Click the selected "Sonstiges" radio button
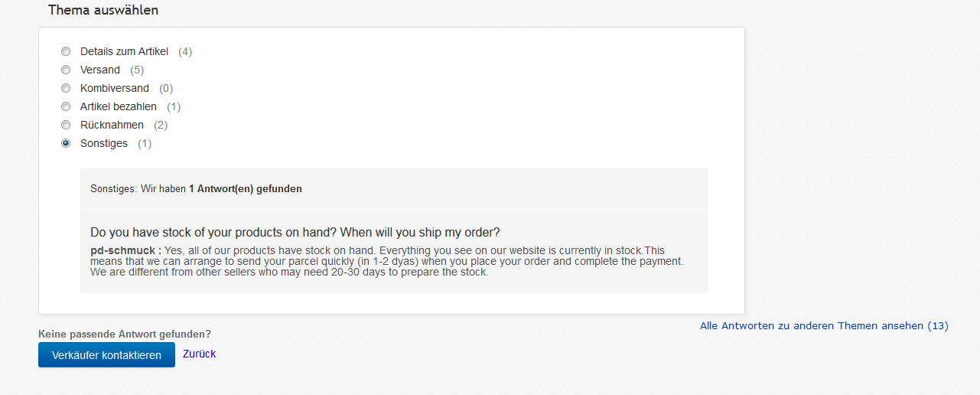 pos(66,143)
